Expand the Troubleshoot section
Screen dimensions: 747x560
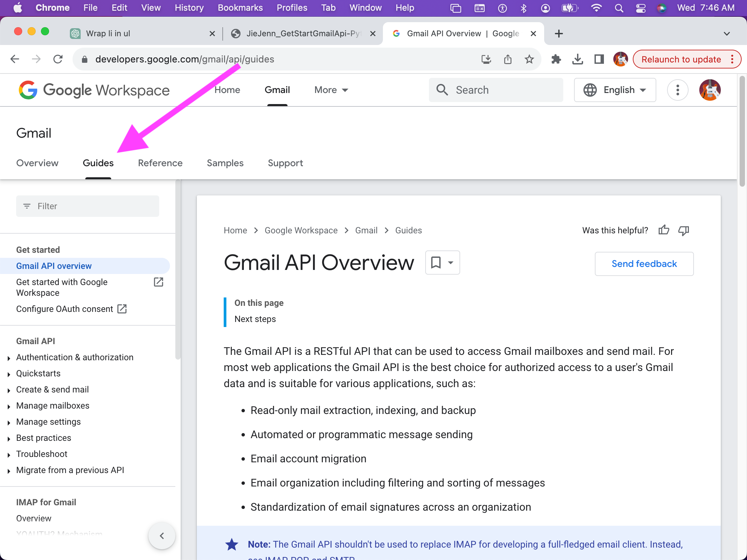click(x=9, y=455)
